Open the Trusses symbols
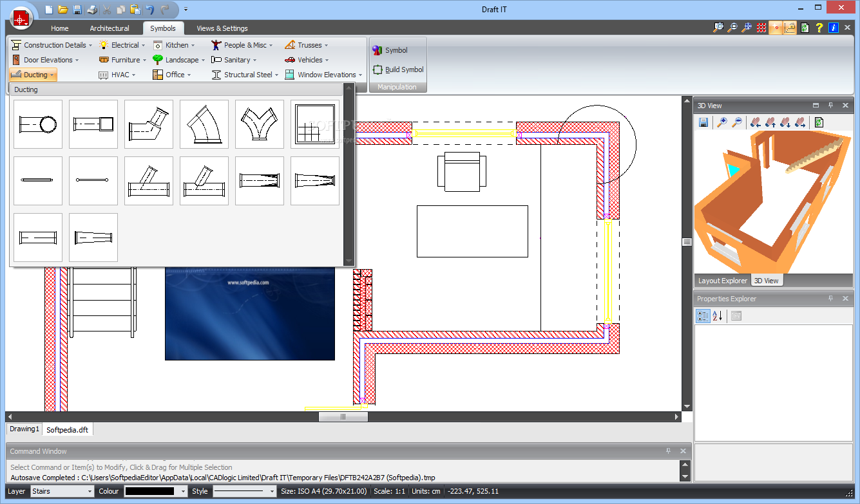 (306, 45)
